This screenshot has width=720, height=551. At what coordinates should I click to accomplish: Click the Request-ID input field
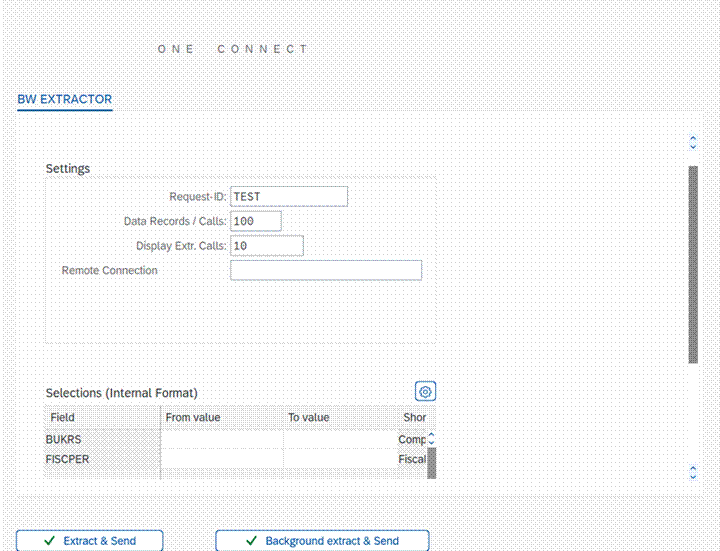click(x=289, y=197)
